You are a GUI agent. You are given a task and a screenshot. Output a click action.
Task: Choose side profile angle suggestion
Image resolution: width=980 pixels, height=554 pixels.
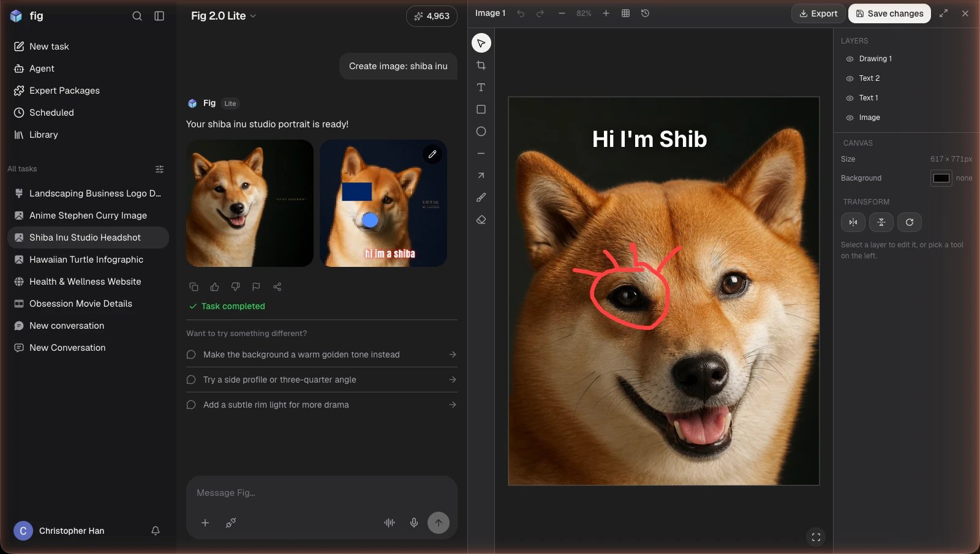point(322,380)
